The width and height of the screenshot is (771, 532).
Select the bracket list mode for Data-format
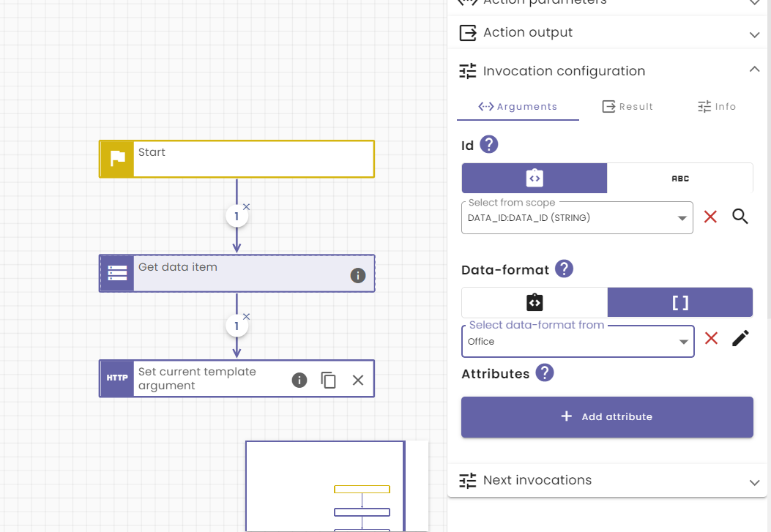coord(680,301)
